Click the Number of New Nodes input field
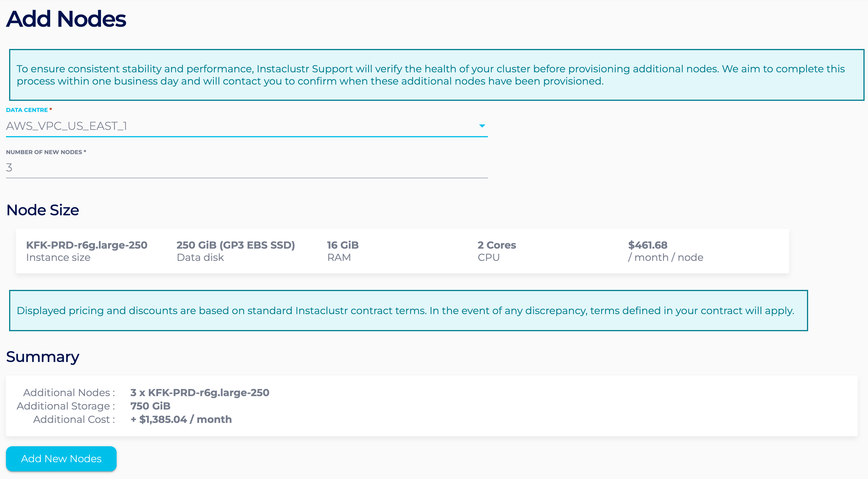 click(x=246, y=167)
